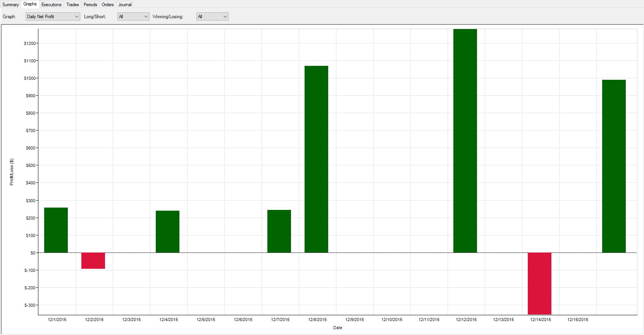Open the Trades tab
644x335 pixels.
tap(72, 5)
